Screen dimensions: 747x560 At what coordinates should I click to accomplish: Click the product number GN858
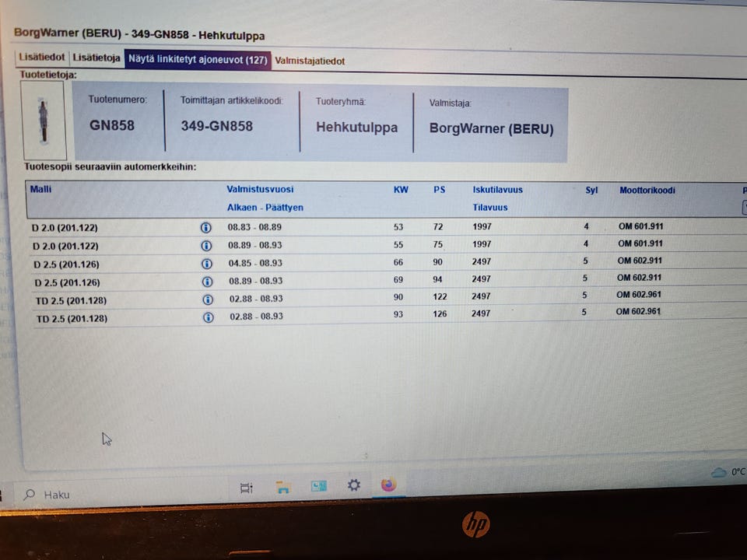[x=112, y=125]
